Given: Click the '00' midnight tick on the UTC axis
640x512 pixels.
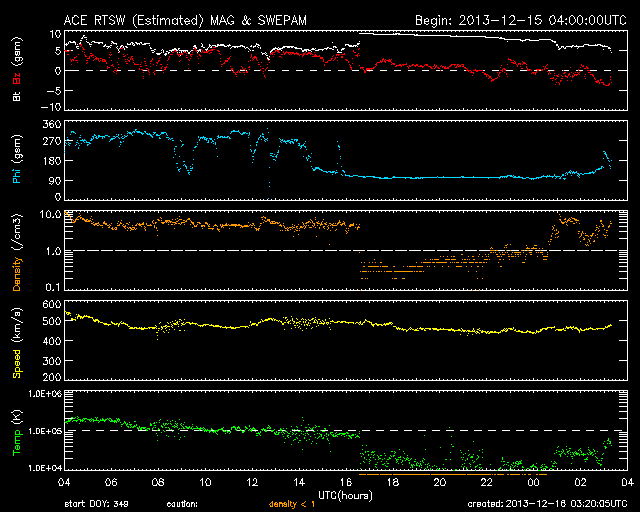Looking at the screenshot, I should click(534, 482).
